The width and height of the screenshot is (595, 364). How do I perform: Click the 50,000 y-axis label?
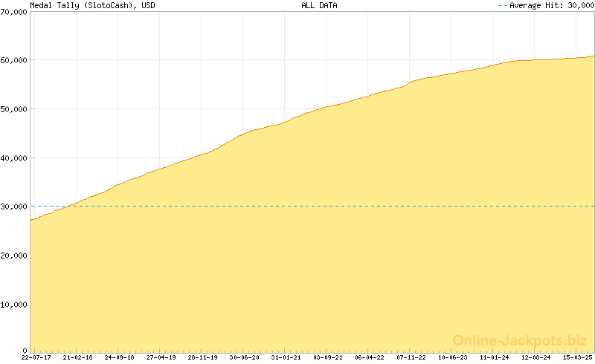click(13, 109)
